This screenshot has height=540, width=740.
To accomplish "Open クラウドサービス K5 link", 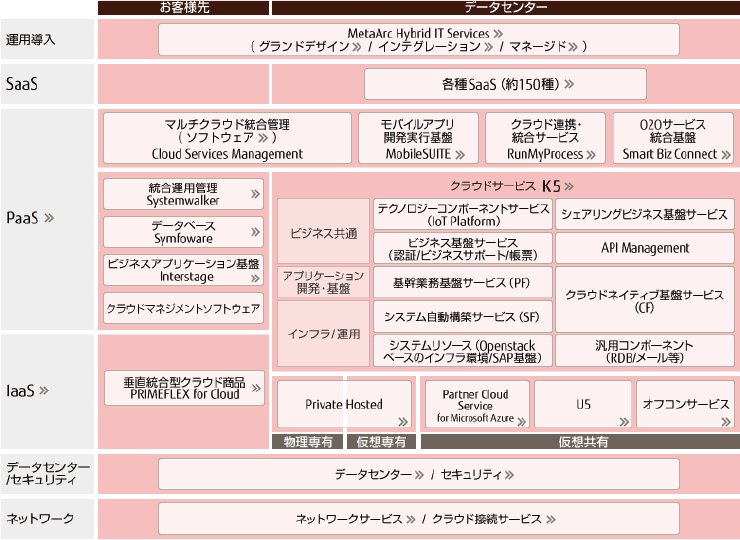I will click(512, 186).
